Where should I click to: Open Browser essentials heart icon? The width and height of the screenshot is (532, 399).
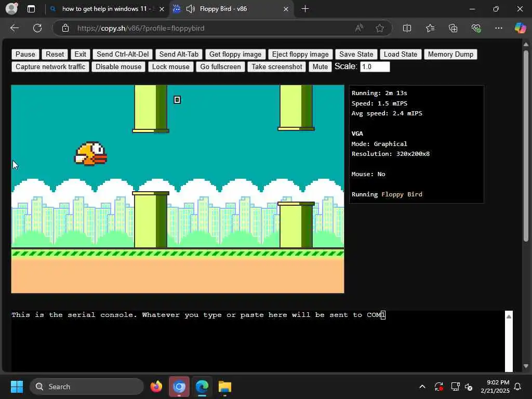[x=476, y=28]
